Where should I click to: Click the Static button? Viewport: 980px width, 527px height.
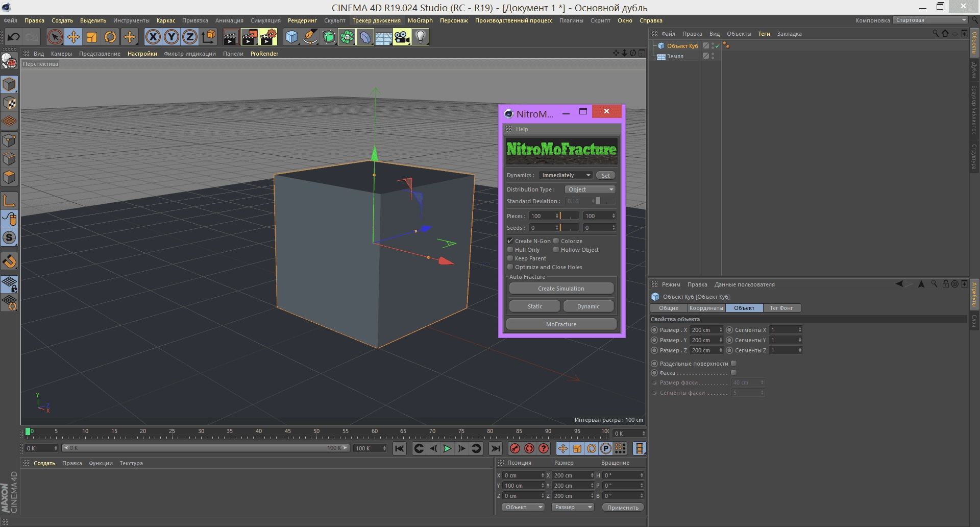(535, 306)
